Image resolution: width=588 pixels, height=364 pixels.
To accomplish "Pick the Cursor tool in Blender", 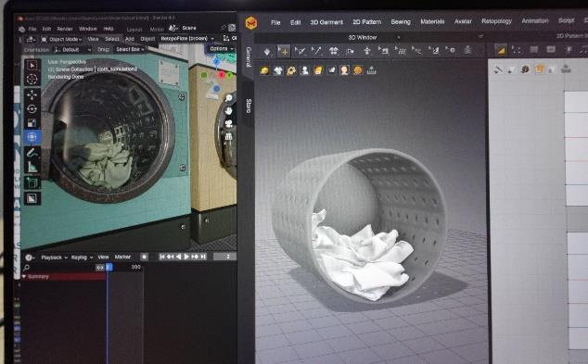I will 32,80.
